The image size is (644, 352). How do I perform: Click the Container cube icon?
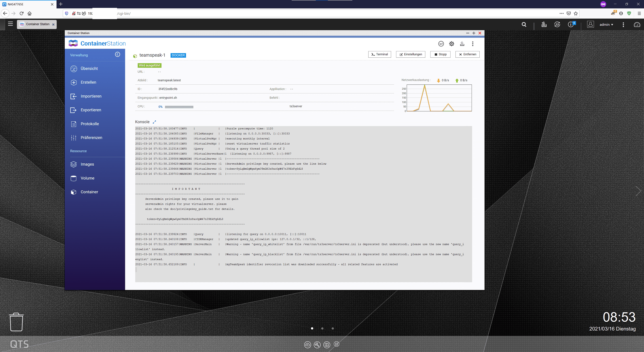[74, 192]
